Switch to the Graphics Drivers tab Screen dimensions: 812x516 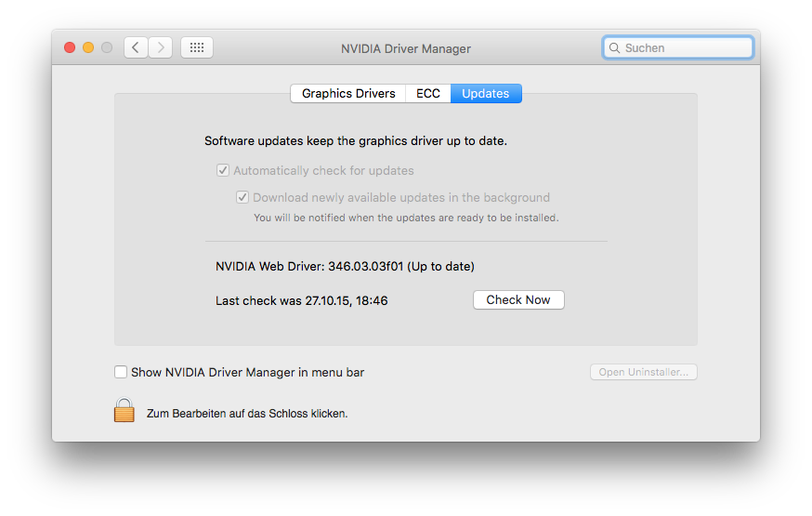point(348,94)
